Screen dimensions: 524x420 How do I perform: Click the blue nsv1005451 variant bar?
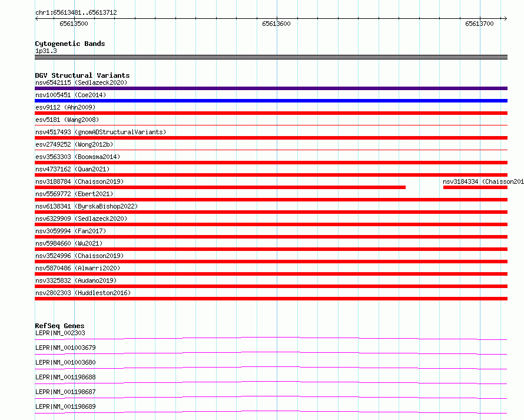coord(271,101)
